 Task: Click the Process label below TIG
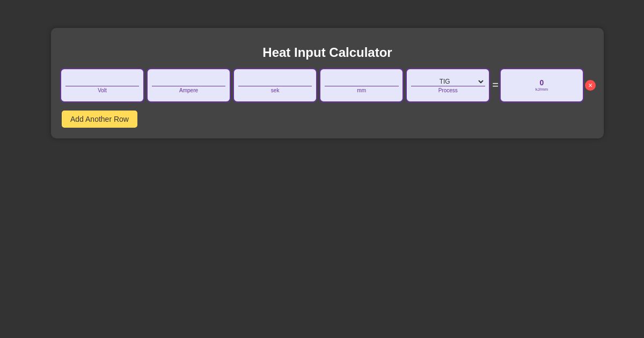(x=448, y=91)
